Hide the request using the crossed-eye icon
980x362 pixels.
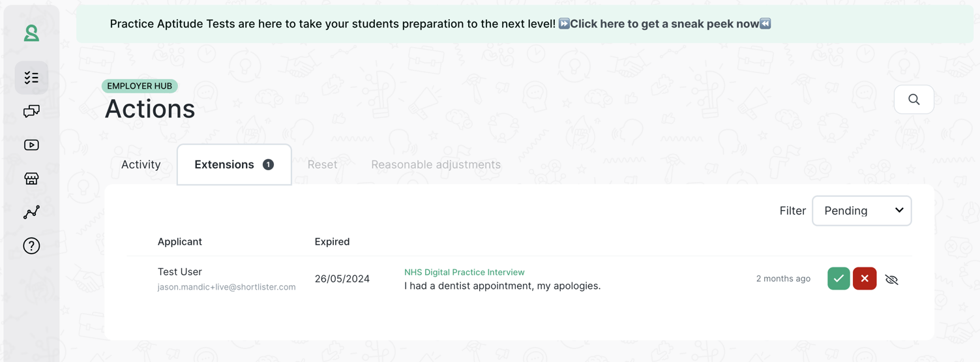pyautogui.click(x=891, y=279)
